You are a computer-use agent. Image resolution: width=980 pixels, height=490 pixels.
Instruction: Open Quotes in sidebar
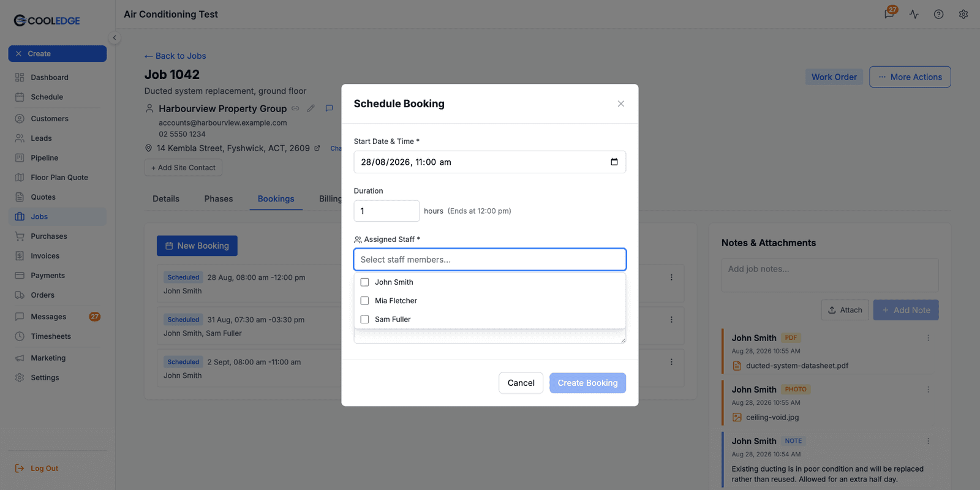[x=58, y=197]
